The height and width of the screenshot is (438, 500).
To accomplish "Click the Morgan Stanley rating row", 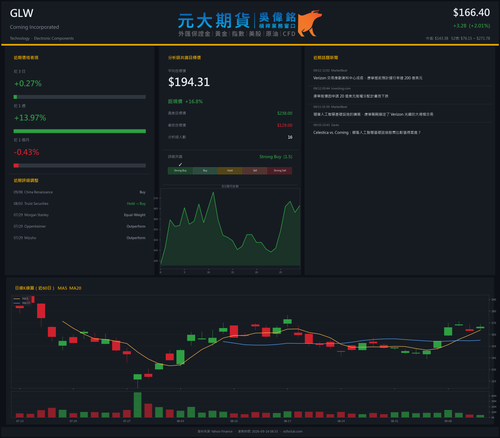I will 80,215.
